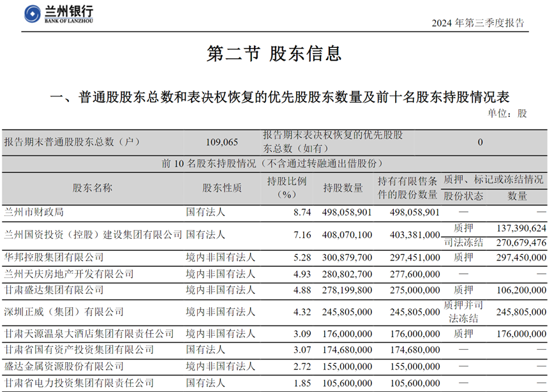Click the restricted shares value 297,451,000
Viewport: 552px width, 392px height.
pos(415,258)
